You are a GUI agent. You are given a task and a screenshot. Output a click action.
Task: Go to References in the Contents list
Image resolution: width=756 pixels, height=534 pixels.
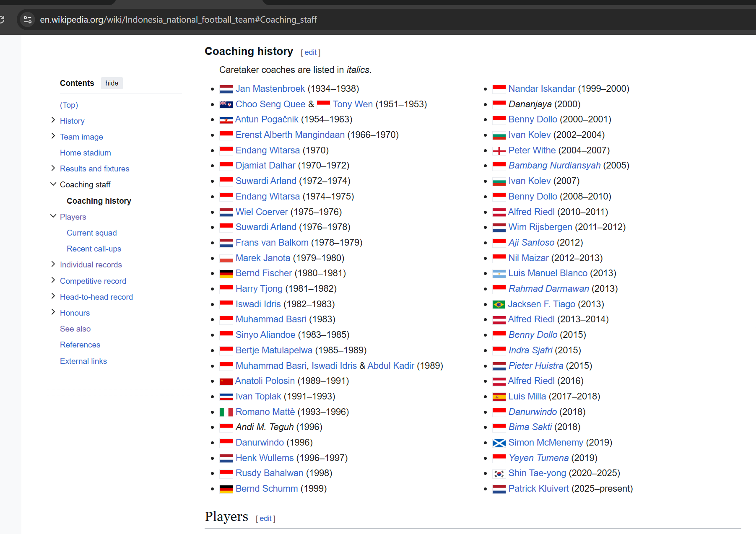click(x=80, y=345)
